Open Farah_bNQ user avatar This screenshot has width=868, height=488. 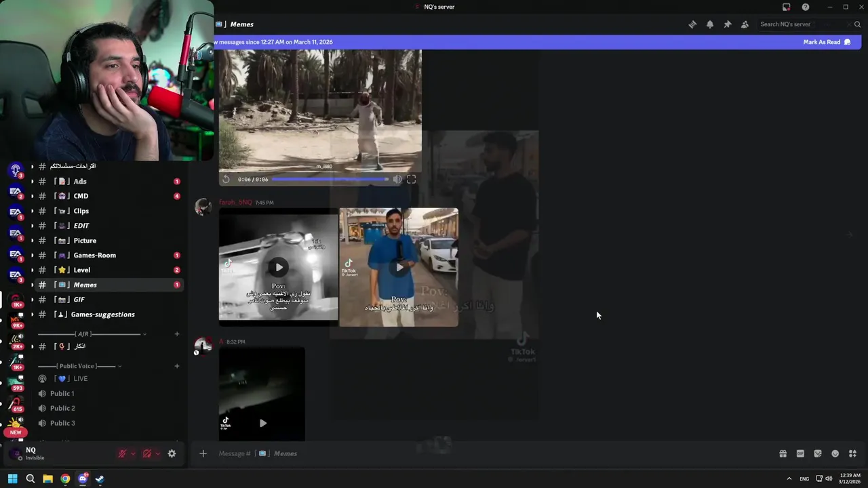[203, 207]
